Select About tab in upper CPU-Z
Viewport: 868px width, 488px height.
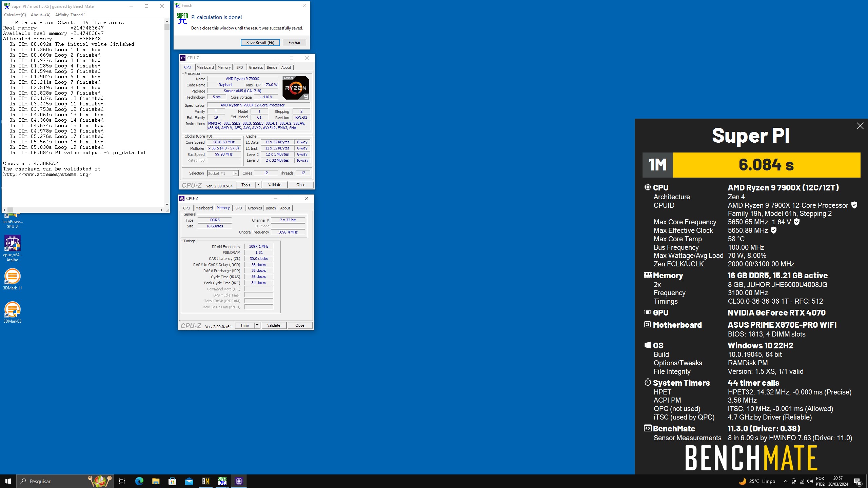pyautogui.click(x=286, y=67)
